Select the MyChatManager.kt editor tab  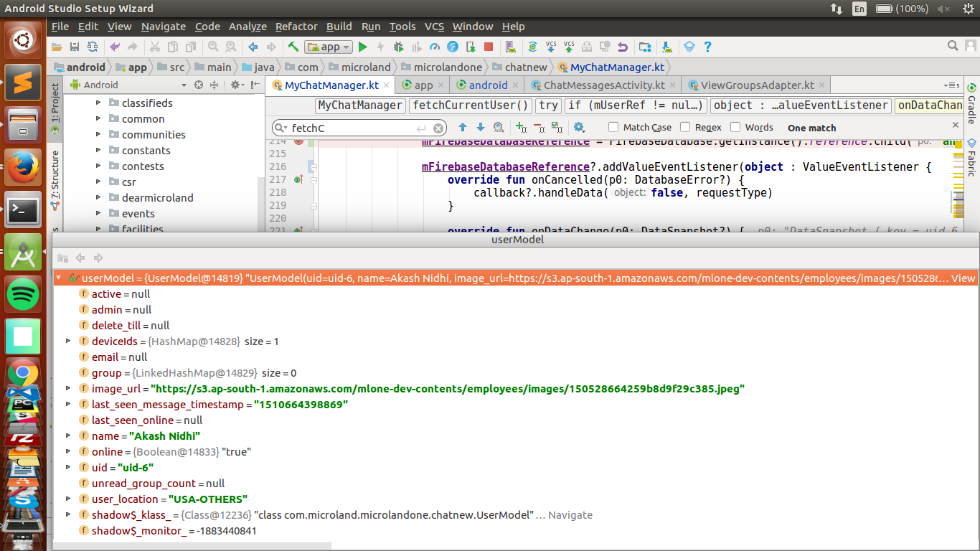pos(331,85)
